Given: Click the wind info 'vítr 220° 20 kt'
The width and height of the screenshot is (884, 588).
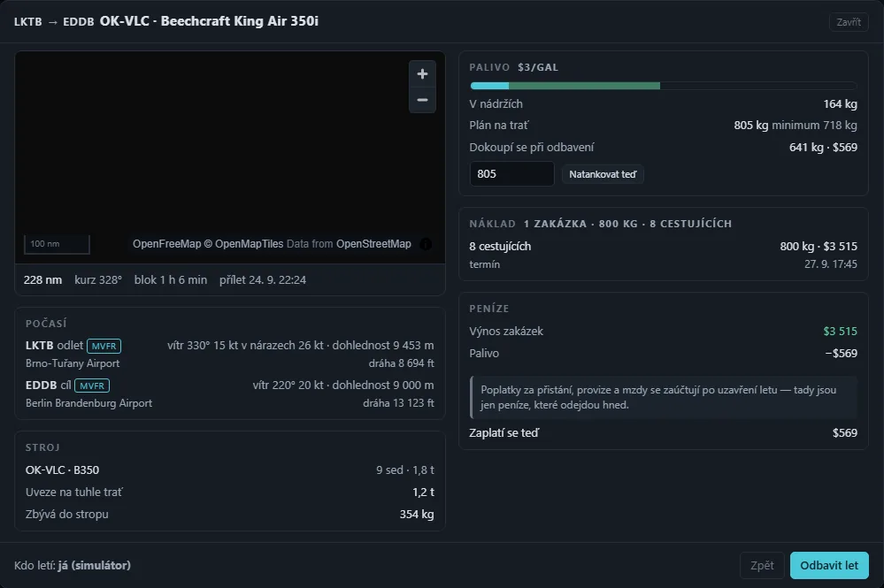Looking at the screenshot, I should [288, 386].
